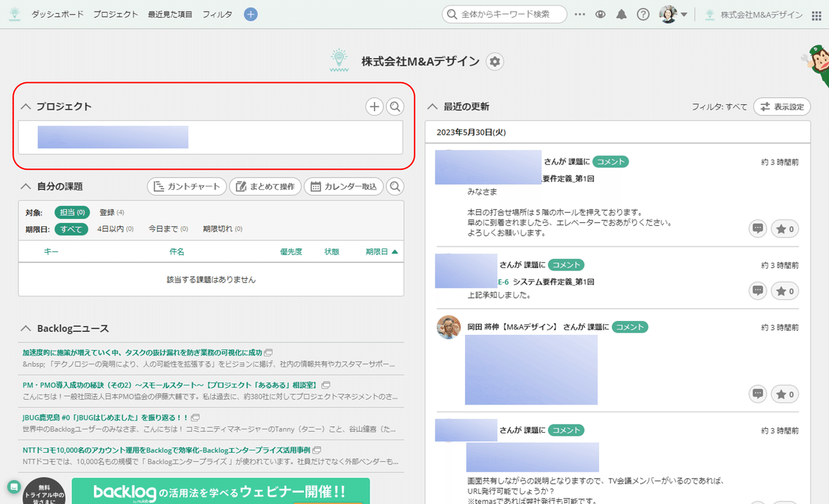
Task: Click the ガントチャート button
Action: coord(187,186)
